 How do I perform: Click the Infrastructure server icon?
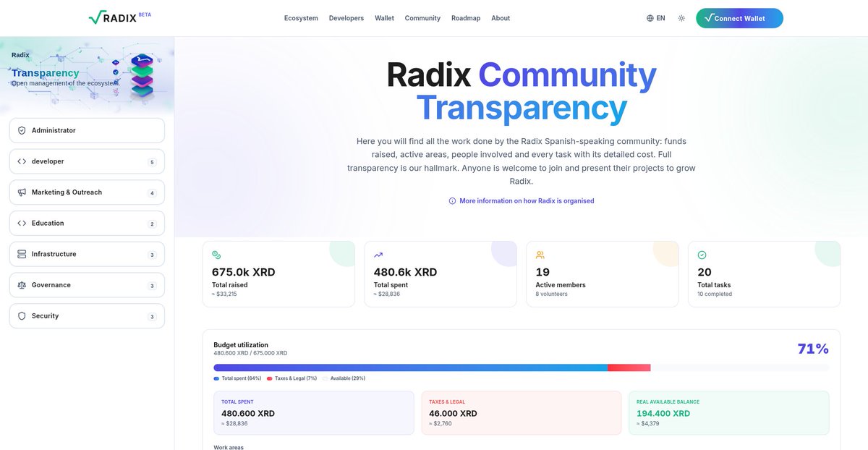(22, 254)
